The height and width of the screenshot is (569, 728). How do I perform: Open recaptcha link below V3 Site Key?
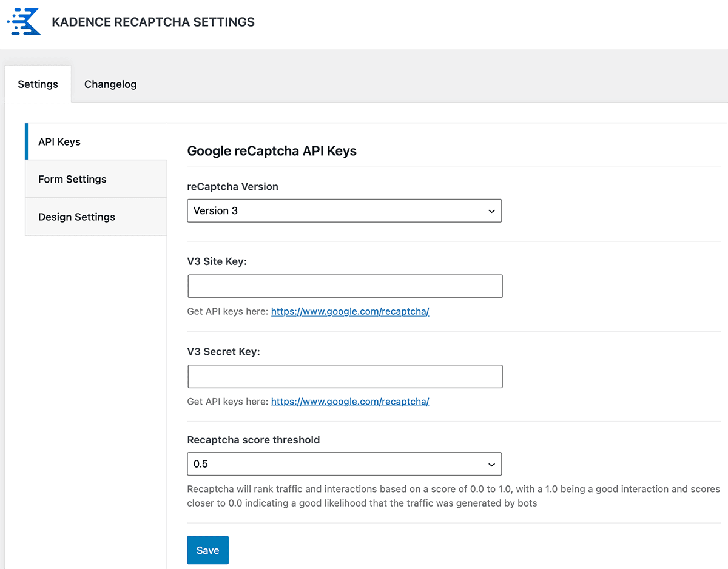(x=350, y=312)
